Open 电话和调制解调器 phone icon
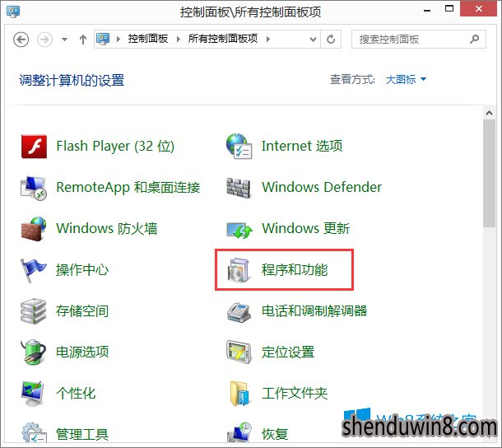Viewport: 502px width, 448px height. 239,312
